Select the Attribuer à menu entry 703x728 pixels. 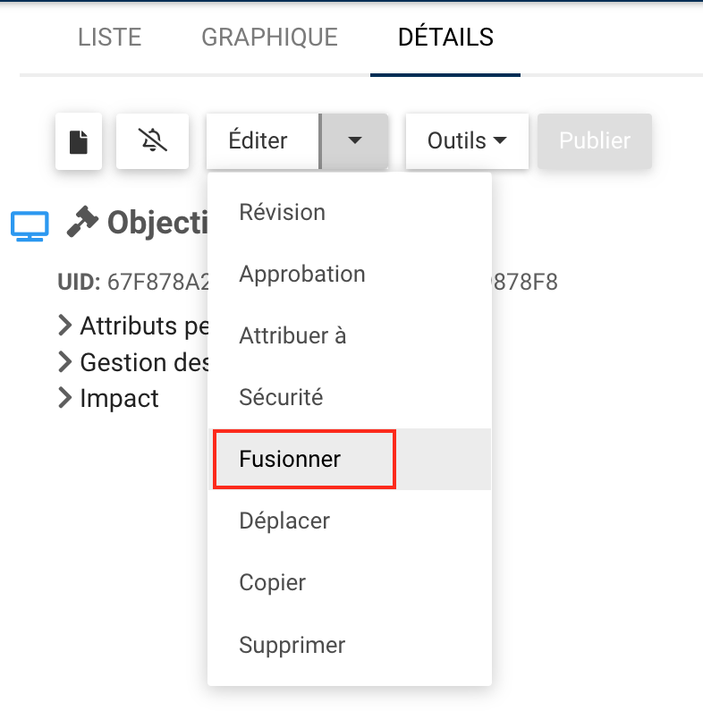(292, 336)
